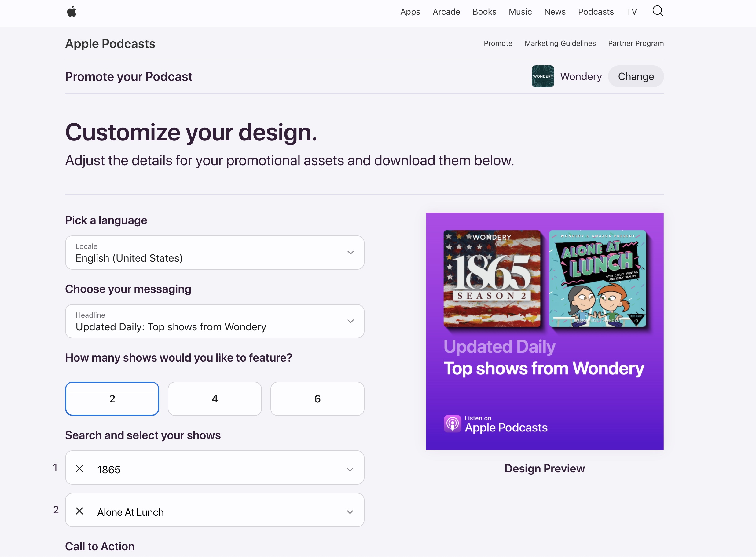
Task: Open the Arcade menu item
Action: [x=446, y=12]
